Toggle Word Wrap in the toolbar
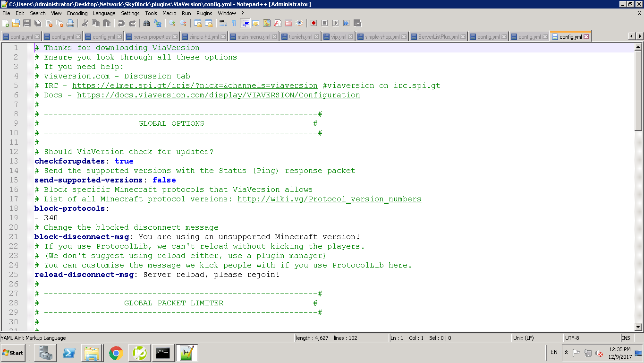 223,23
